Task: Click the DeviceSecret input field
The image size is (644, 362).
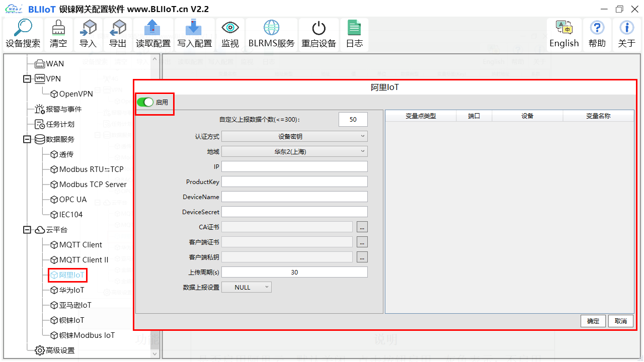Action: coord(294,212)
